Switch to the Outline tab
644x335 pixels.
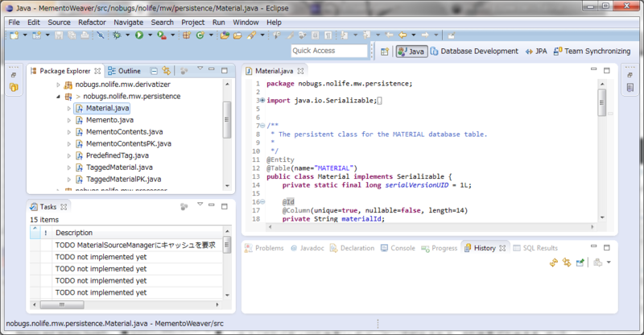125,71
